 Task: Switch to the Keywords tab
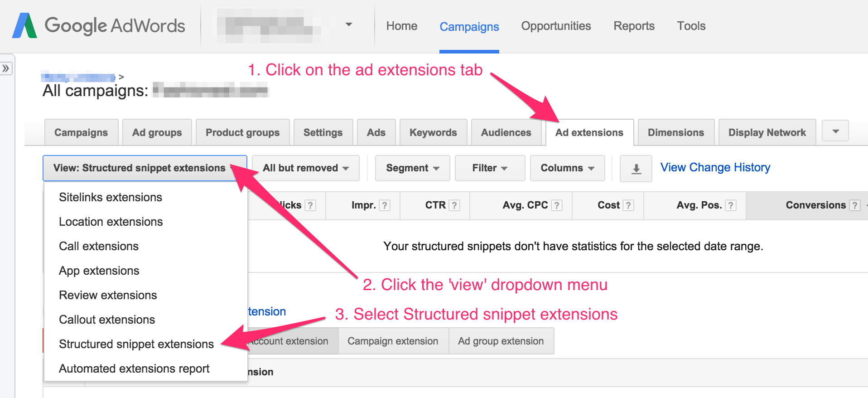433,132
